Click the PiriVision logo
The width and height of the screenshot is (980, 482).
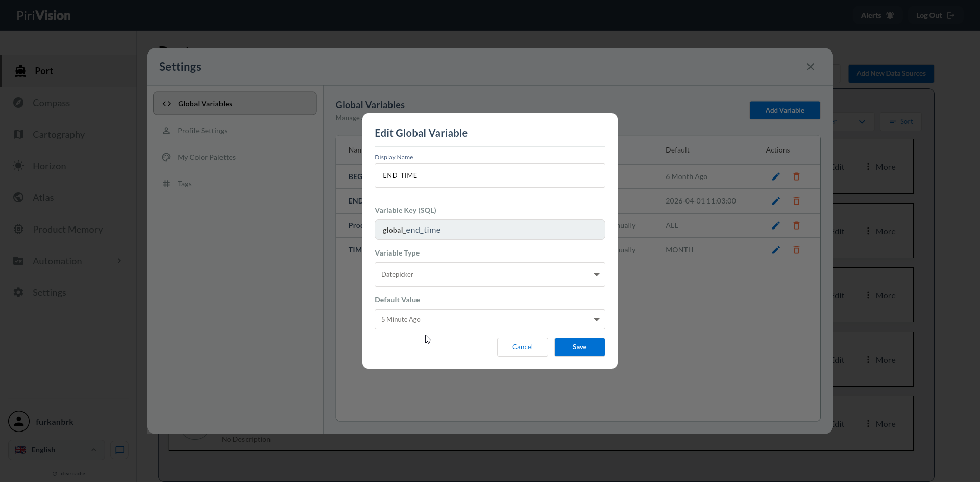[x=43, y=15]
